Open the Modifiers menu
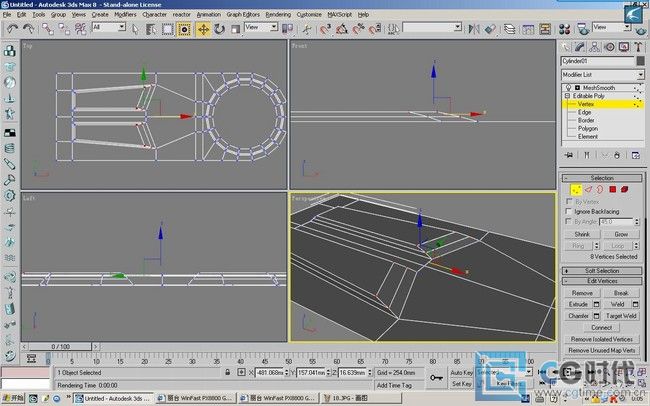This screenshot has height=406, width=650. click(125, 14)
